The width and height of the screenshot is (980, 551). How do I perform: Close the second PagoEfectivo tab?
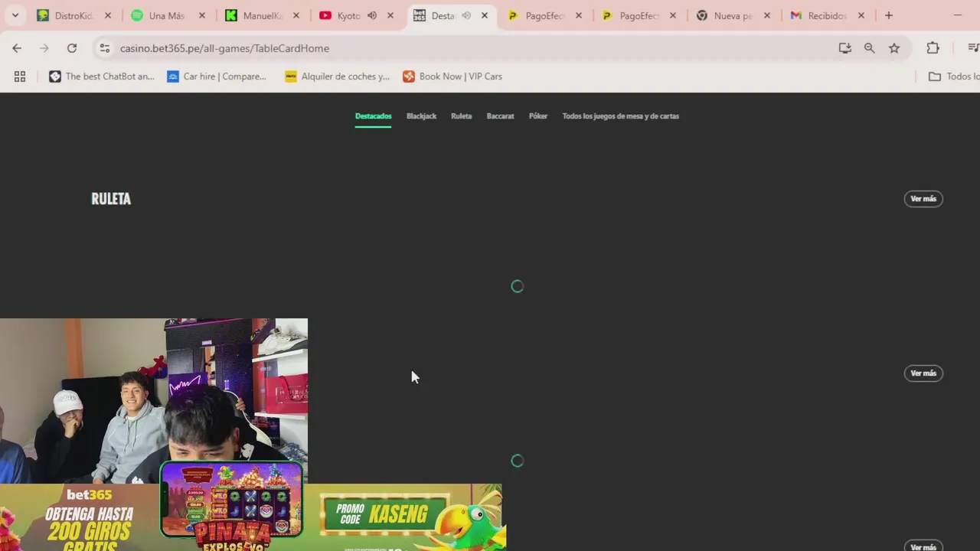click(x=673, y=15)
